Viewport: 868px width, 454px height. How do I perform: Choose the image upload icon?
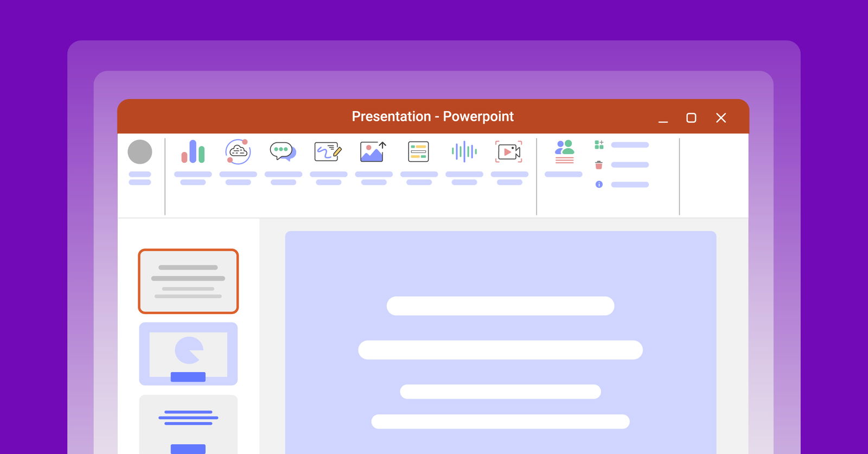click(373, 152)
